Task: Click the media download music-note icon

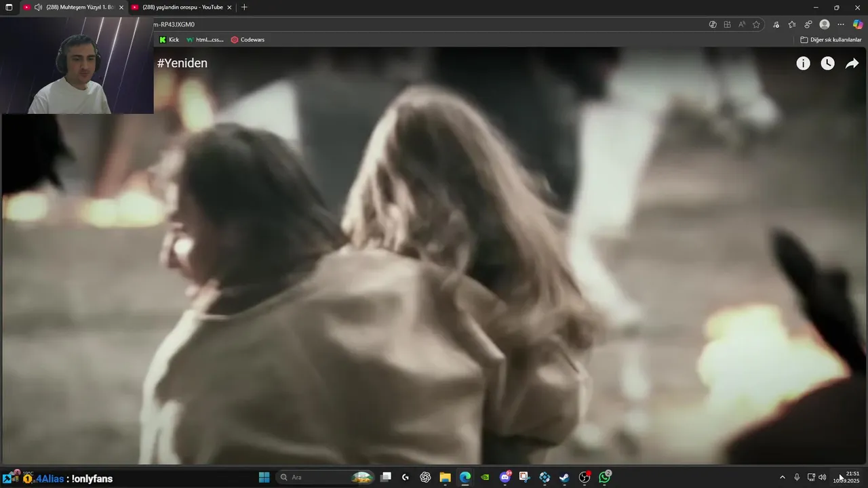Action: pyautogui.click(x=776, y=24)
